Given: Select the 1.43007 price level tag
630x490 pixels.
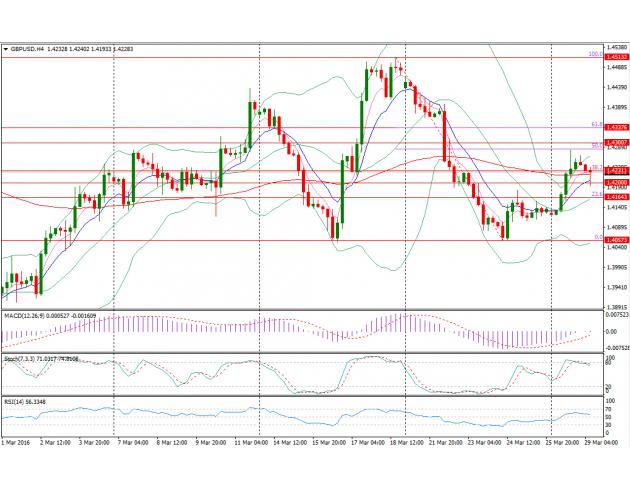Looking at the screenshot, I should tap(614, 143).
